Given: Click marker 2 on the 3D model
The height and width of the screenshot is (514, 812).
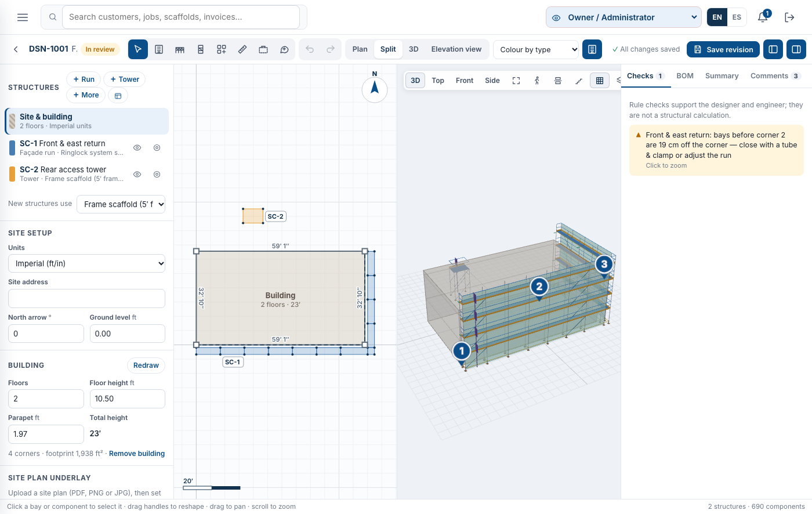Looking at the screenshot, I should point(539,286).
